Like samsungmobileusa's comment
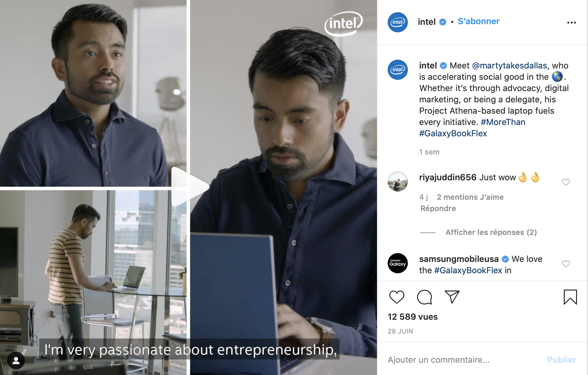Viewport: 588px width, 375px height. point(566,264)
